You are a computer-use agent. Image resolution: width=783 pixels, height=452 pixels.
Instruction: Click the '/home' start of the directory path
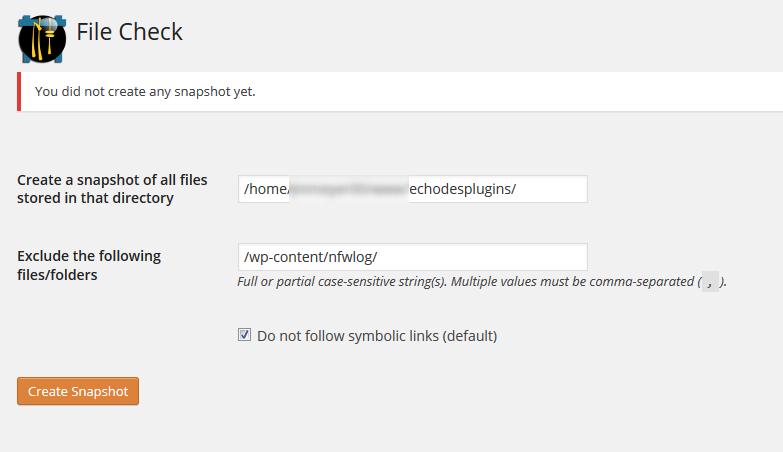tap(266, 189)
